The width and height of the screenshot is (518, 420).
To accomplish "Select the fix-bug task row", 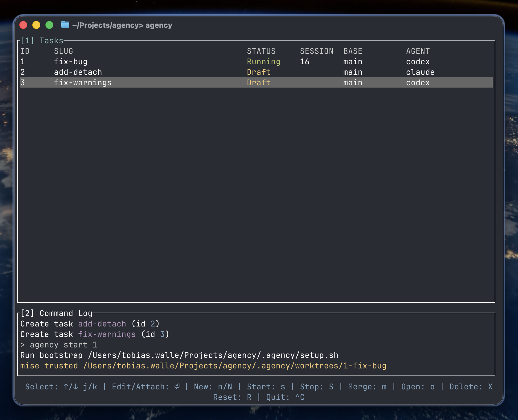I will (x=256, y=62).
